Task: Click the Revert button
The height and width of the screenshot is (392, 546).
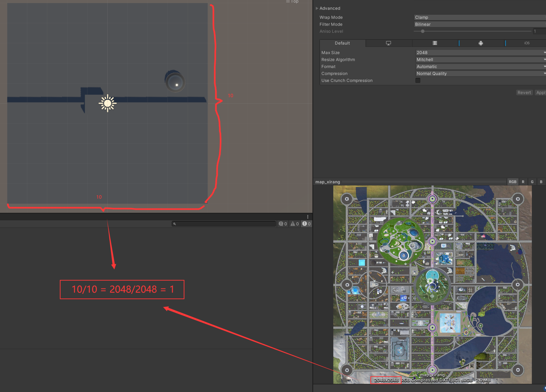Action: pos(524,93)
